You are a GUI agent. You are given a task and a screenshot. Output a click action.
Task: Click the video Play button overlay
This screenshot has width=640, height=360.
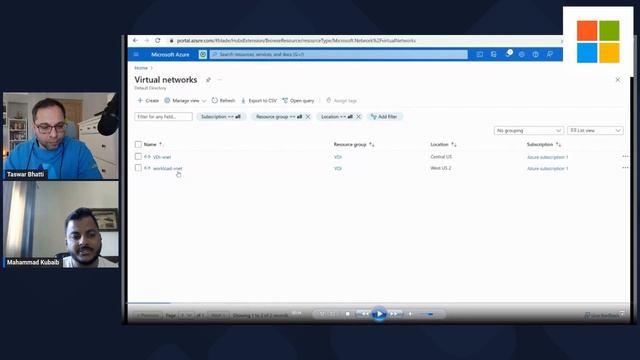[379, 314]
